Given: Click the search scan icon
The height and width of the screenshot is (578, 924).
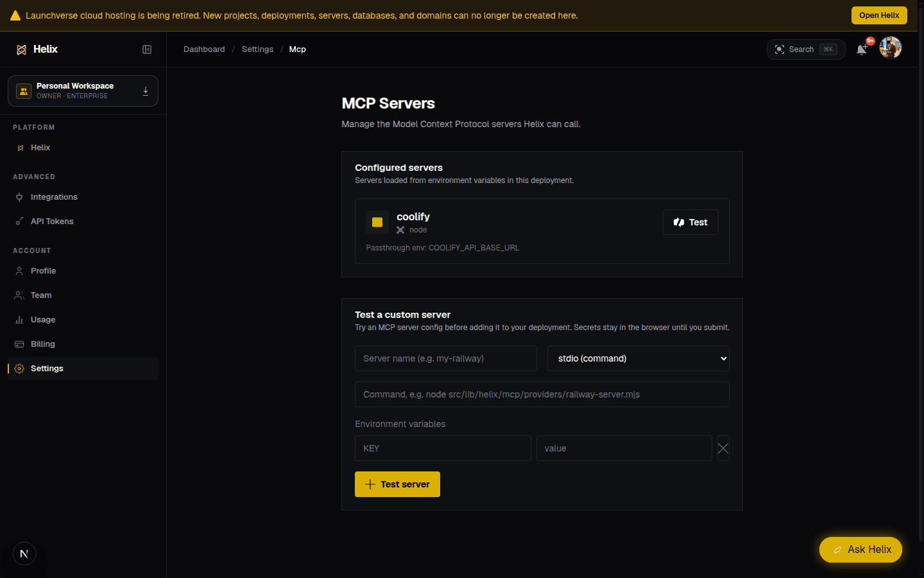Looking at the screenshot, I should [x=780, y=49].
